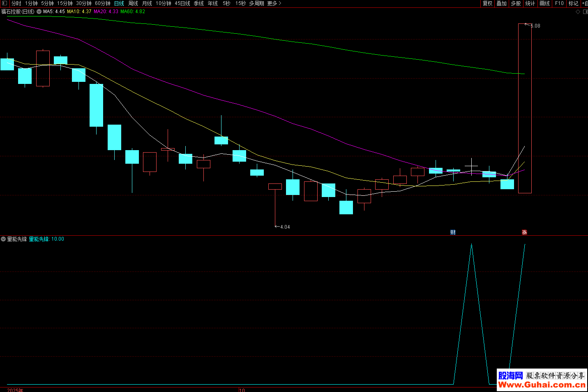Click the 标记 mark tool
This screenshot has height=392, width=588.
[x=573, y=3]
